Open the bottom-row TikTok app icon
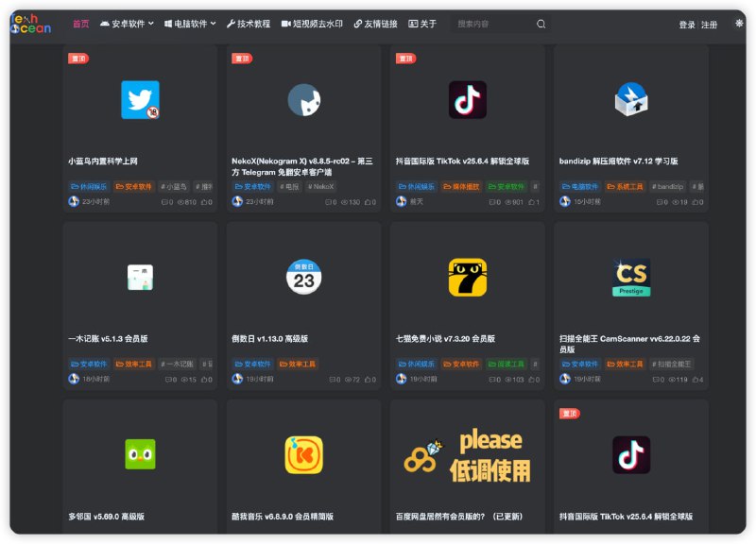This screenshot has width=756, height=544. point(631,455)
